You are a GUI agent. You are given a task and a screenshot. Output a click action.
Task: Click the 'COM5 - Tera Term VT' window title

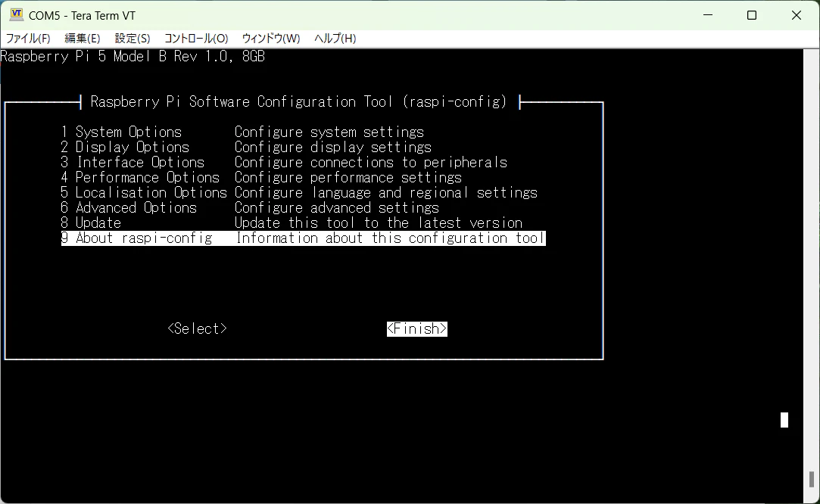(82, 16)
